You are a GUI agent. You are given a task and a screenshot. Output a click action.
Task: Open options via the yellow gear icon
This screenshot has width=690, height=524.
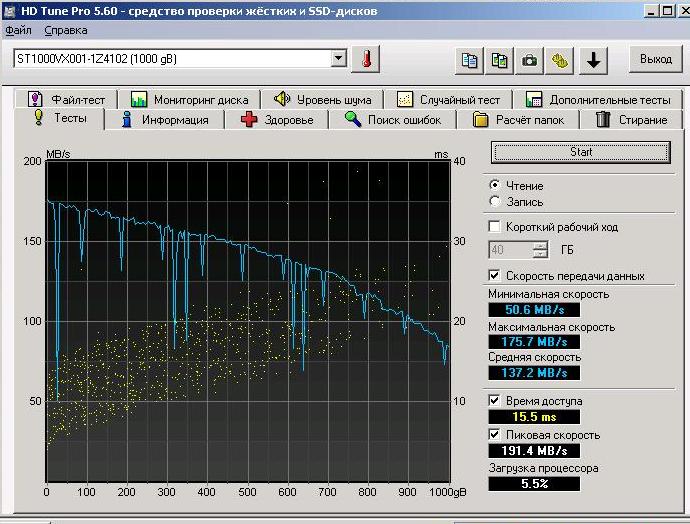(x=559, y=60)
